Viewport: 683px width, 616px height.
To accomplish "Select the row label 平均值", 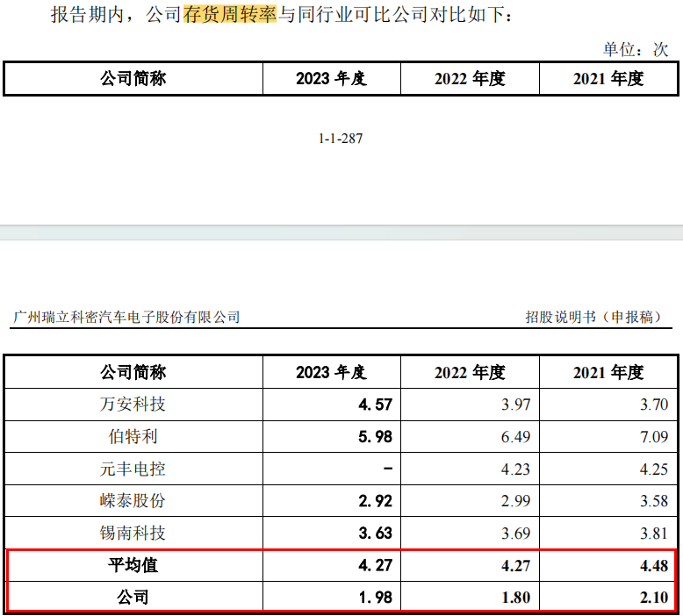I will [x=133, y=565].
